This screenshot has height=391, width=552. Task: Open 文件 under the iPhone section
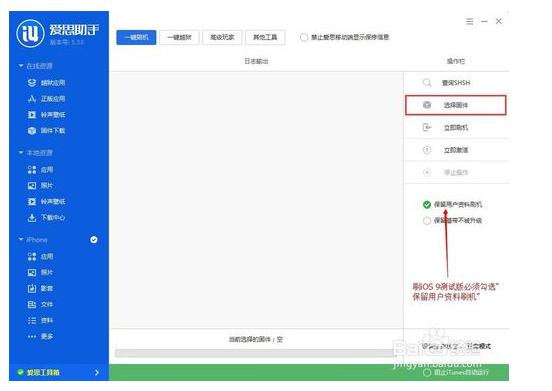(x=40, y=304)
